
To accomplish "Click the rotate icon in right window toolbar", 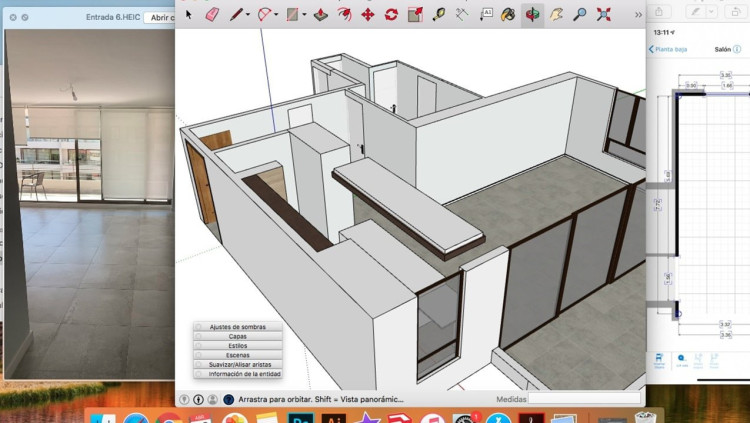I will tap(736, 12).
